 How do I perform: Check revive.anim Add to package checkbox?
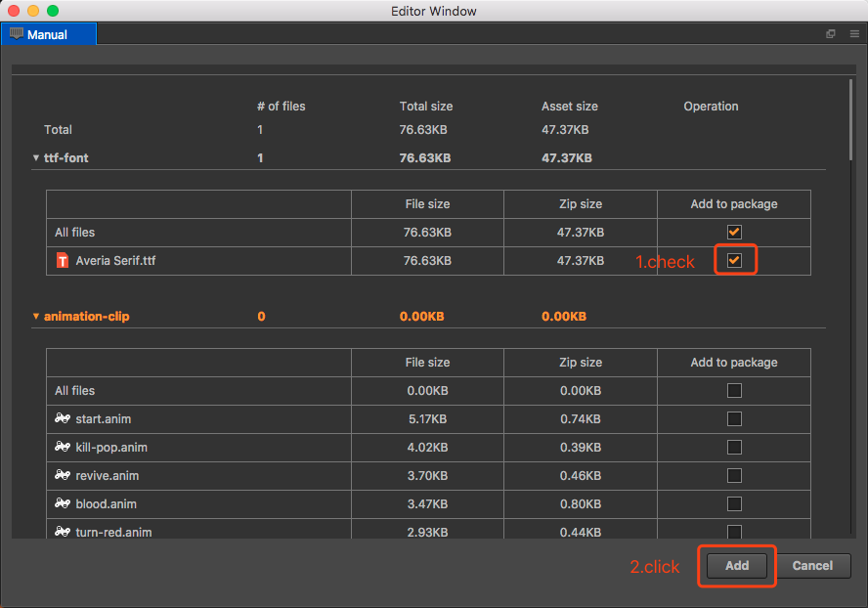tap(734, 475)
